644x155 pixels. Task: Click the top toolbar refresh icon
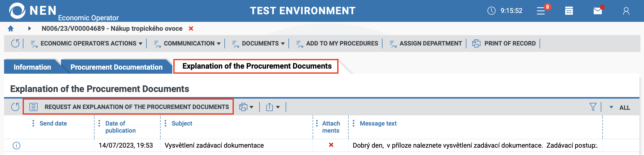click(x=15, y=43)
